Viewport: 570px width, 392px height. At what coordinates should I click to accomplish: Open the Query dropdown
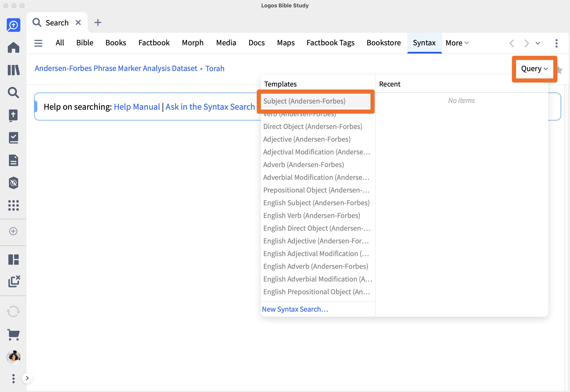[x=534, y=68]
